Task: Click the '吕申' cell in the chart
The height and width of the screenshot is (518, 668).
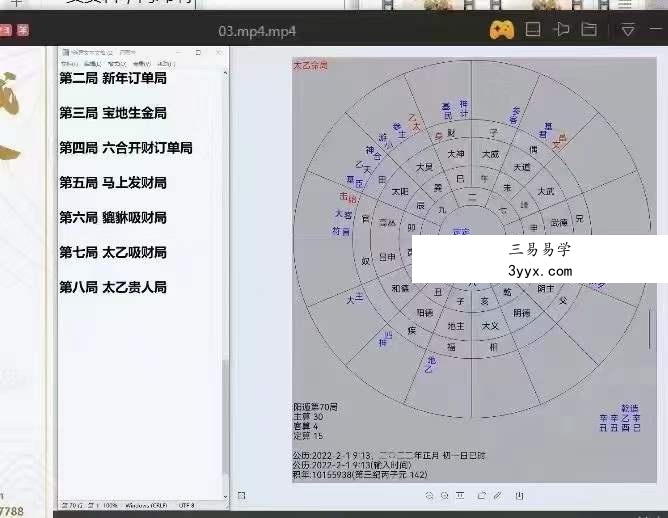Action: [x=387, y=257]
